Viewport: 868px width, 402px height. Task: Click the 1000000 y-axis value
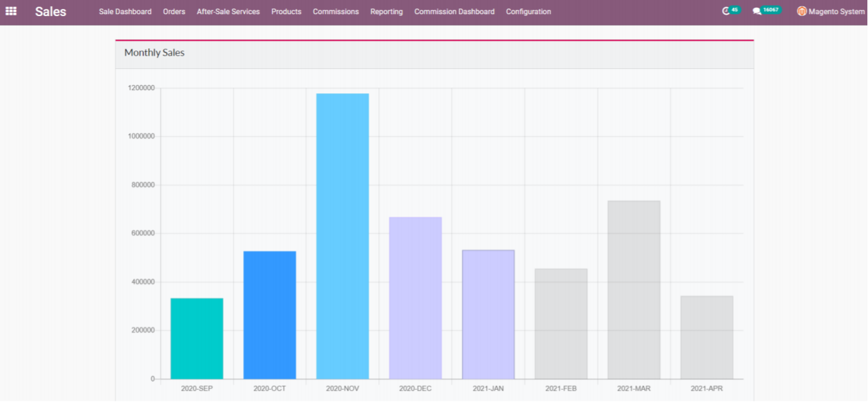point(142,137)
